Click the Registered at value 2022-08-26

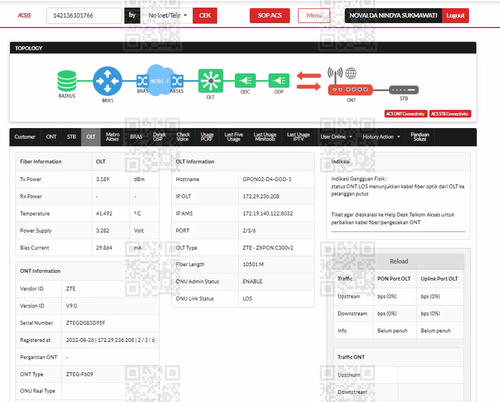[80, 340]
